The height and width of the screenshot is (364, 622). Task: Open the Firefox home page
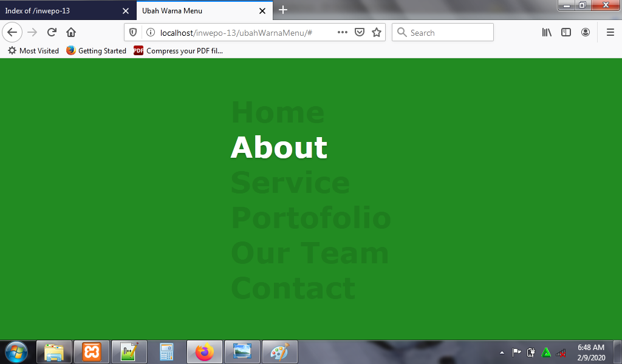point(71,33)
